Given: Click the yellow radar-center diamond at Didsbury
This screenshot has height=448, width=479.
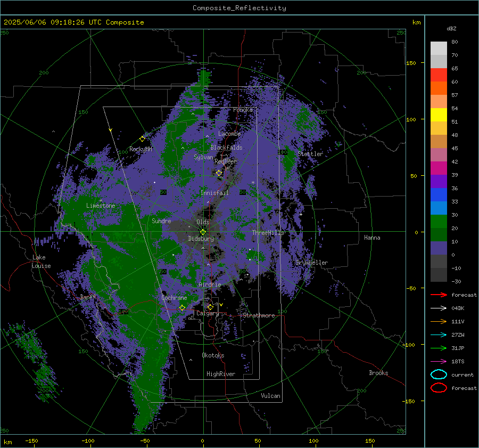Looking at the screenshot, I should [203, 232].
